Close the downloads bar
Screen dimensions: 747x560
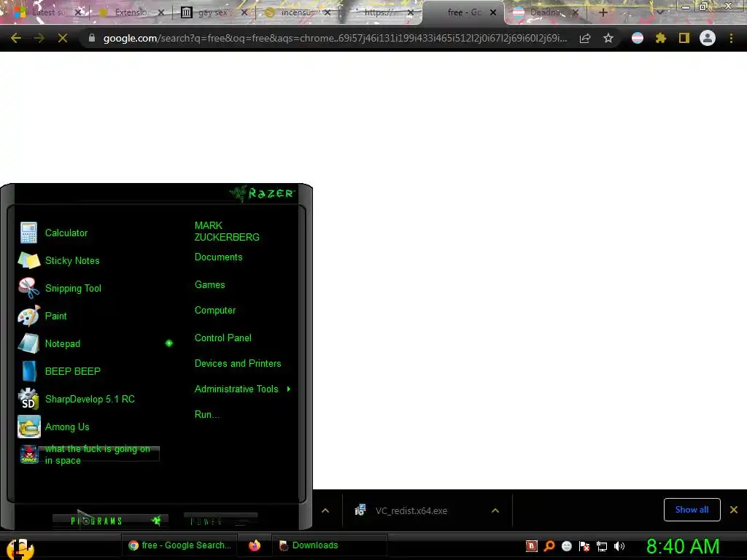pyautogui.click(x=734, y=510)
